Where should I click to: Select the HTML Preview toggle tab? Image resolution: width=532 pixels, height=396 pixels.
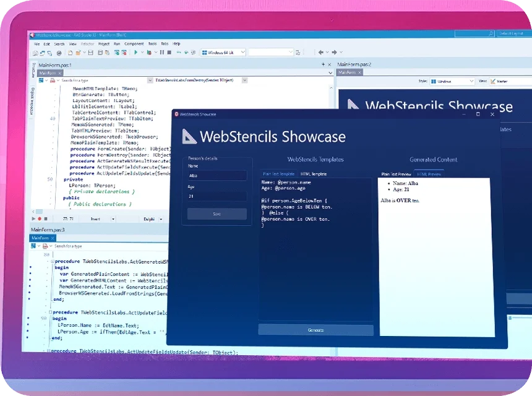pyautogui.click(x=429, y=174)
